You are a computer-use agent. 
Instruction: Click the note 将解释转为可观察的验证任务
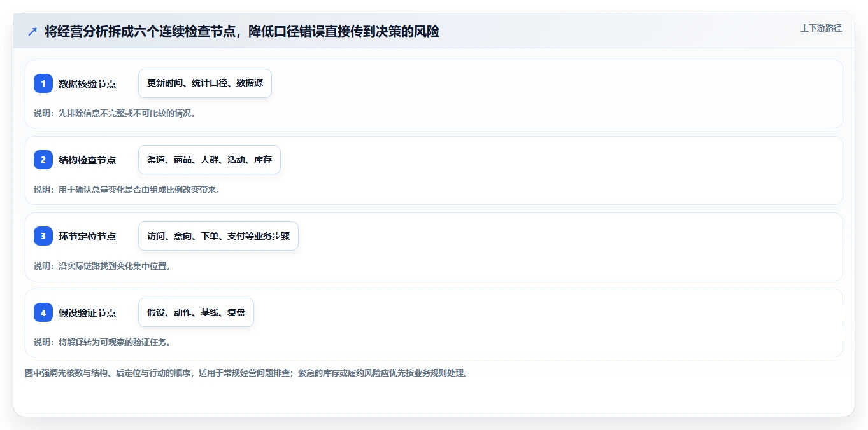coord(102,342)
